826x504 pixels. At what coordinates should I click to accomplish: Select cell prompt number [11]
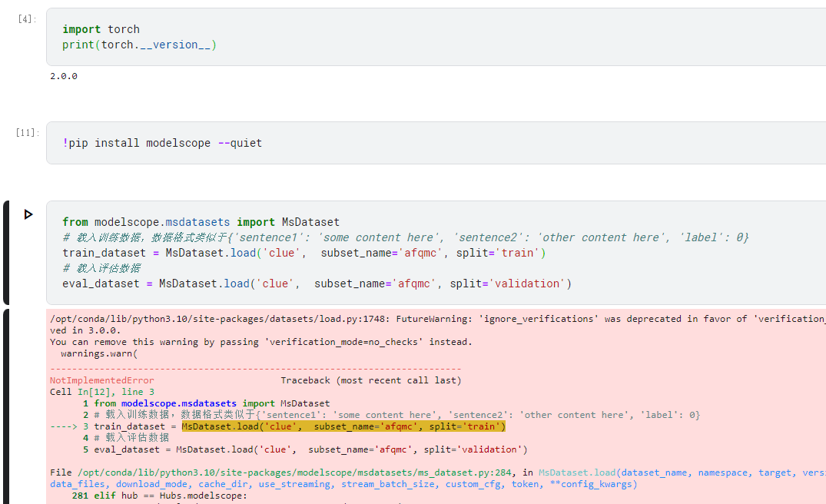pos(27,132)
